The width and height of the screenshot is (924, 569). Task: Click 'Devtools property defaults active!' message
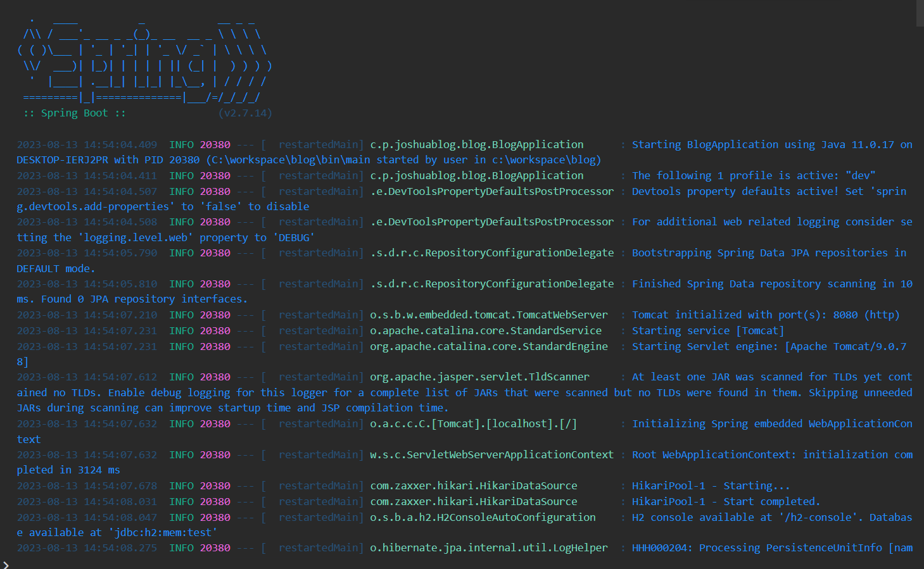coord(735,191)
